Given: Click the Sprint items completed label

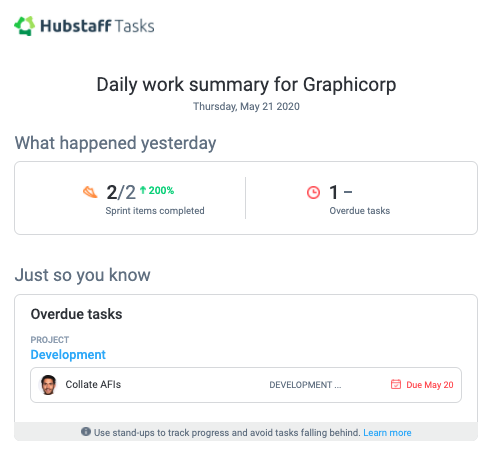Looking at the screenshot, I should click(x=155, y=211).
